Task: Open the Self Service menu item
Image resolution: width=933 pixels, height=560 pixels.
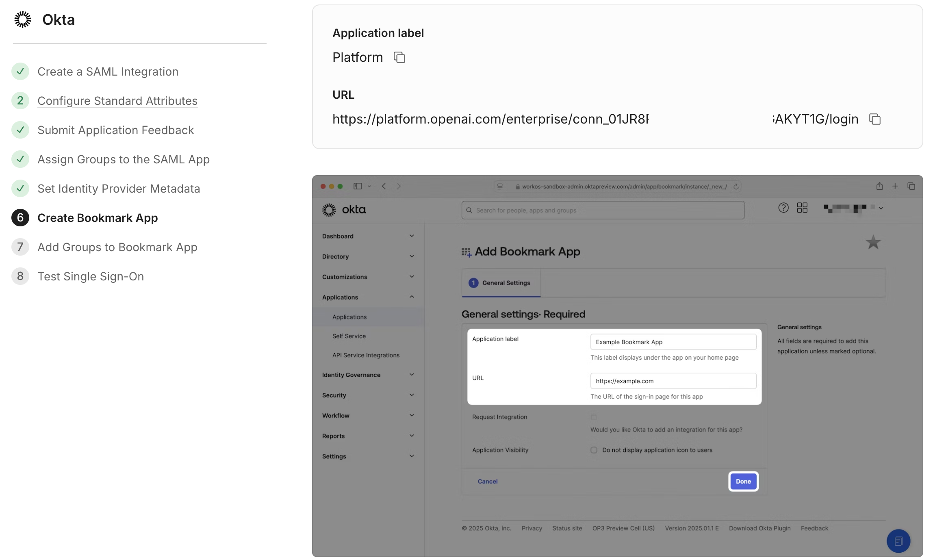Action: (x=348, y=336)
